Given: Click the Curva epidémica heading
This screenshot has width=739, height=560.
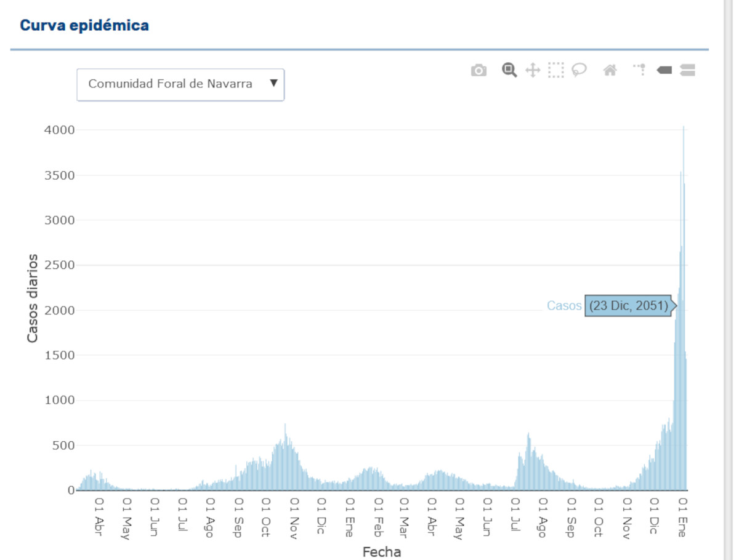Looking at the screenshot, I should [84, 26].
